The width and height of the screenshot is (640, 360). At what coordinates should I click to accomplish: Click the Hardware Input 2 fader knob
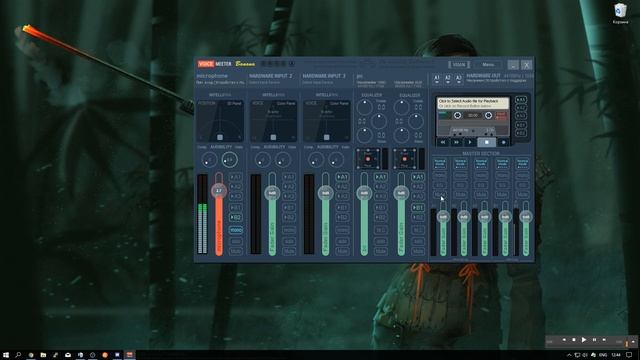272,193
